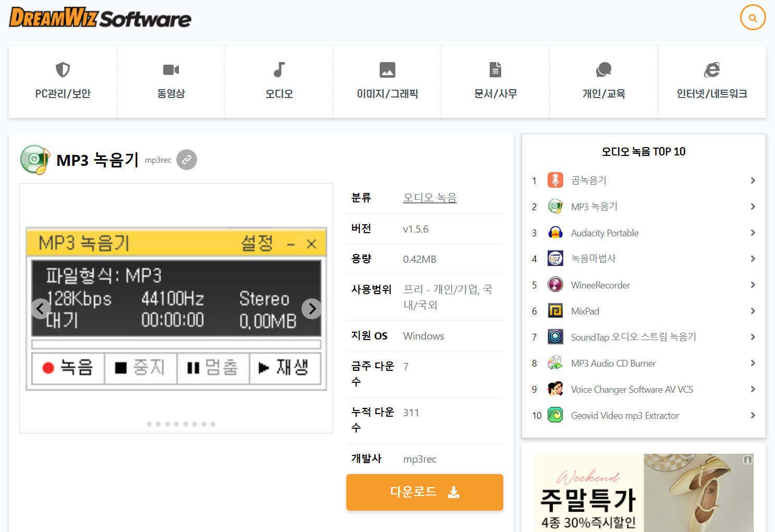
Task: Click the MP3 녹음기 screenshot image
Action: [176, 309]
